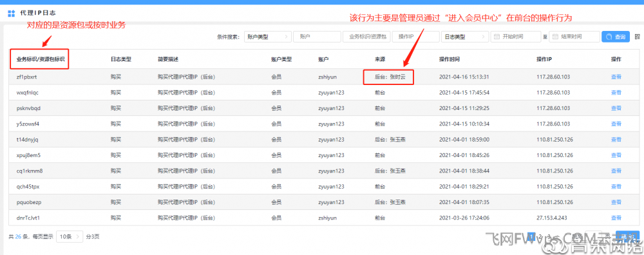Select the zf1pbxrt business ID cell
Screen dimensions: 644x255
coord(26,77)
